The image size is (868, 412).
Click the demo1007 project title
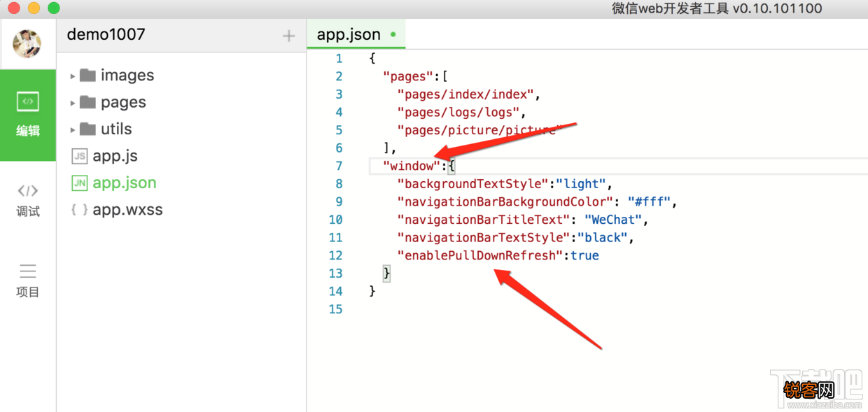(x=106, y=34)
